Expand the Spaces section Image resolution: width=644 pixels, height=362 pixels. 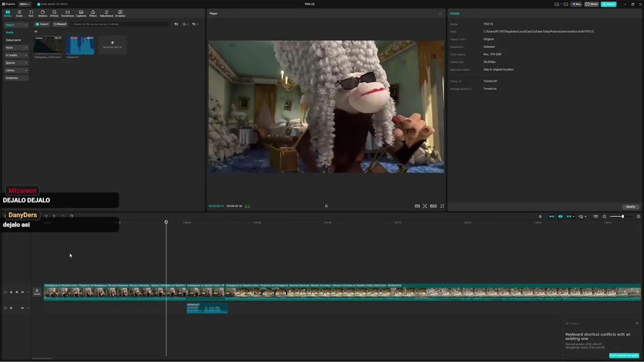[x=16, y=62]
